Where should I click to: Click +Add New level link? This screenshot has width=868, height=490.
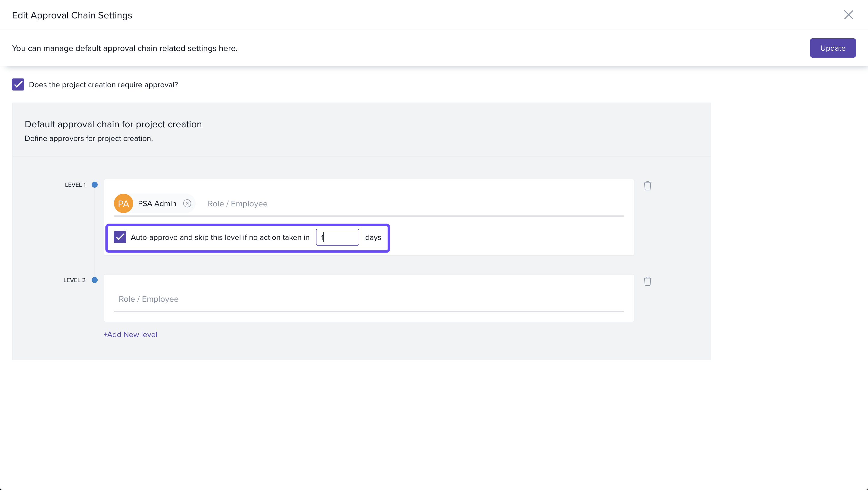coord(131,335)
